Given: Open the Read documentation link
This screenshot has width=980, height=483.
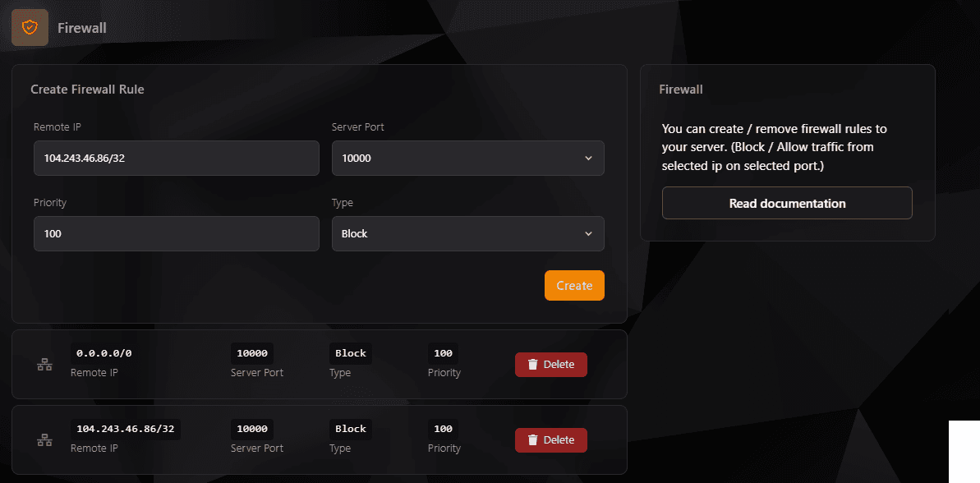Looking at the screenshot, I should click(x=787, y=203).
